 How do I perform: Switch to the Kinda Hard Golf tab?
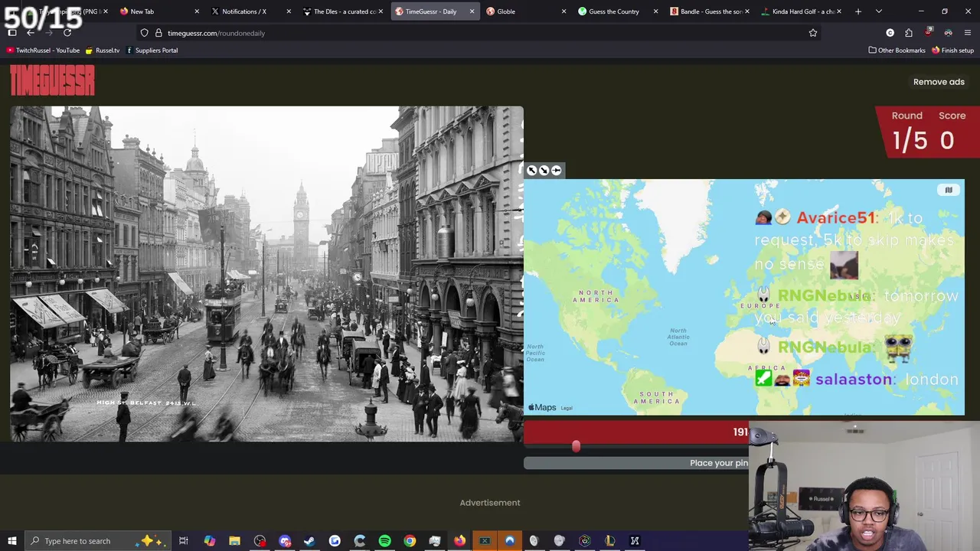click(x=802, y=11)
